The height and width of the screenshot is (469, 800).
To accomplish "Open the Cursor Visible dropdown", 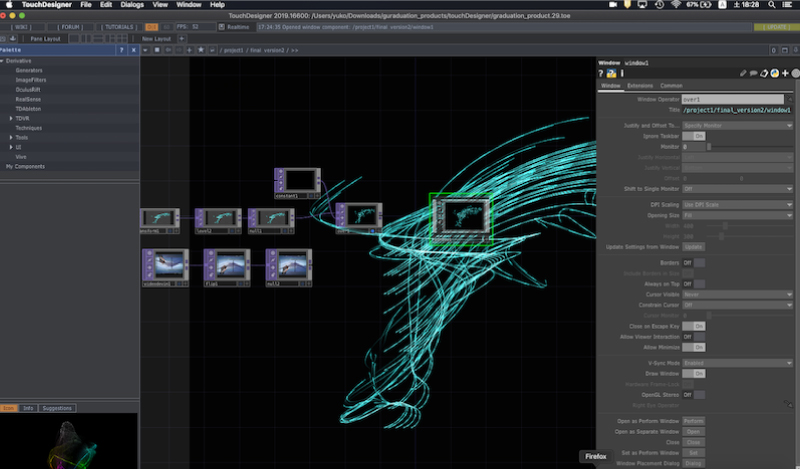I will [x=738, y=294].
